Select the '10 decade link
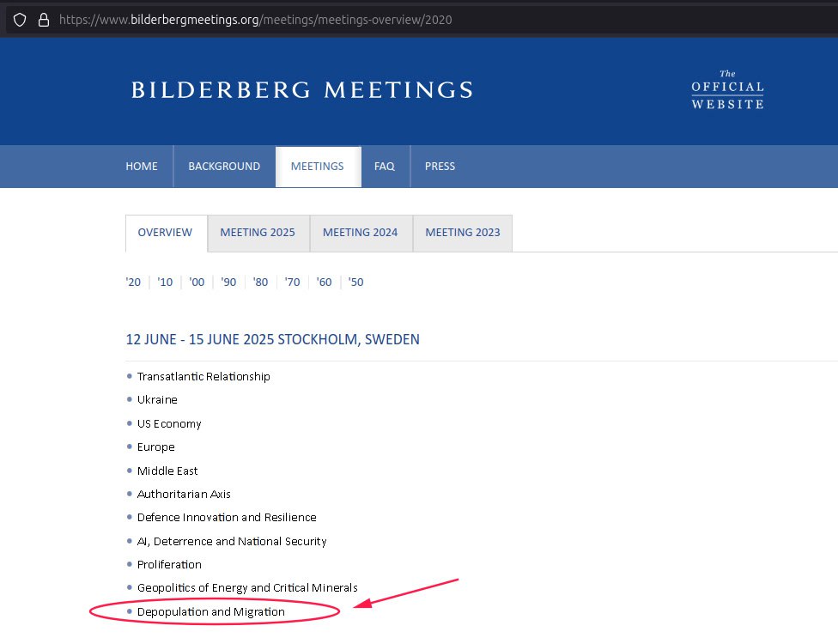Viewport: 838px width, 644px height. (x=165, y=283)
